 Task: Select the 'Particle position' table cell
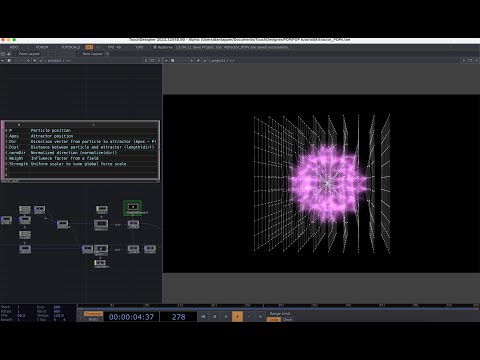[x=94, y=130]
